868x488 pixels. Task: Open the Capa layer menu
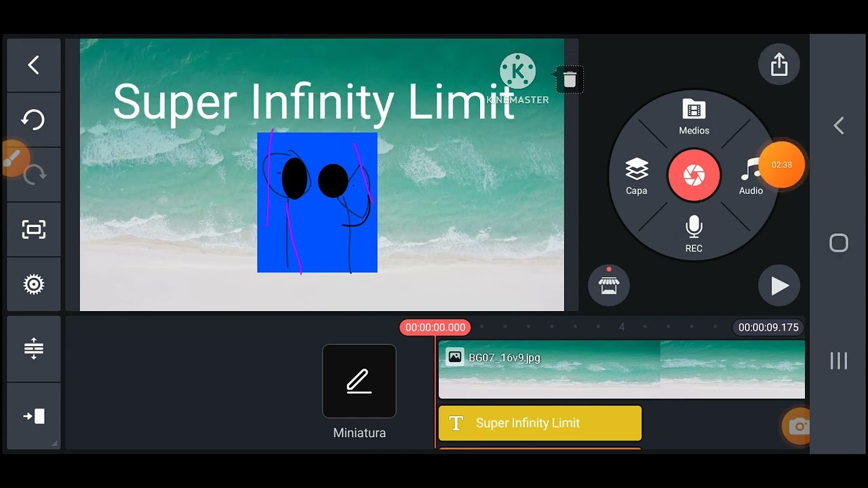636,177
